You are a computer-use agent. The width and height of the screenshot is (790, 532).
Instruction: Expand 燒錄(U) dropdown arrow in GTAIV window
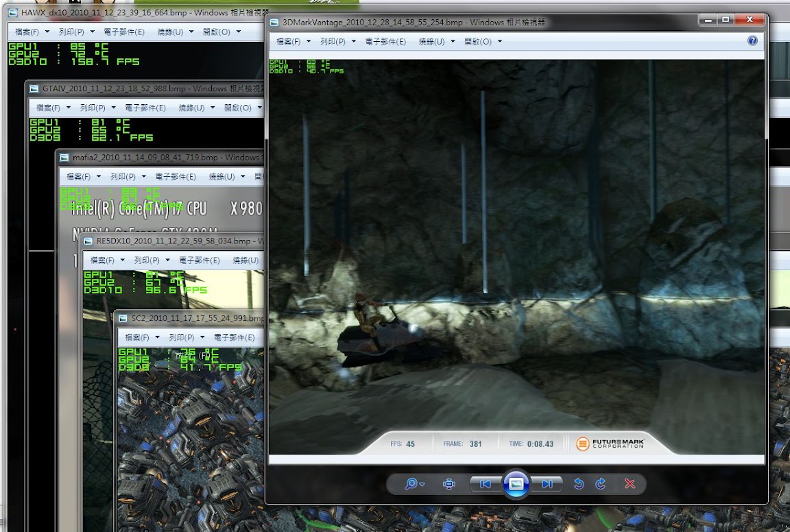(x=213, y=108)
